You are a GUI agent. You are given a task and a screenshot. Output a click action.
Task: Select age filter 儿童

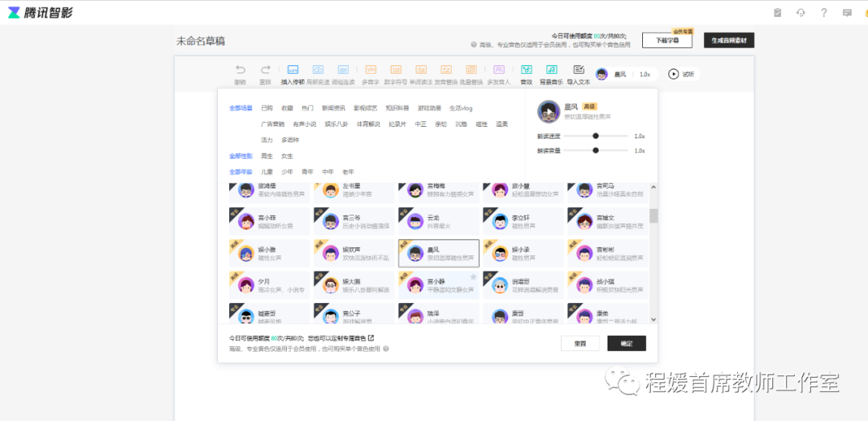(x=267, y=172)
